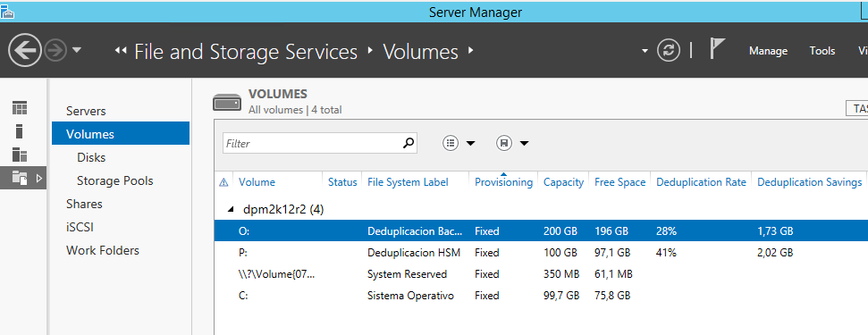Select Volumes in the navigation pane
The height and width of the screenshot is (335, 868).
pyautogui.click(x=121, y=134)
